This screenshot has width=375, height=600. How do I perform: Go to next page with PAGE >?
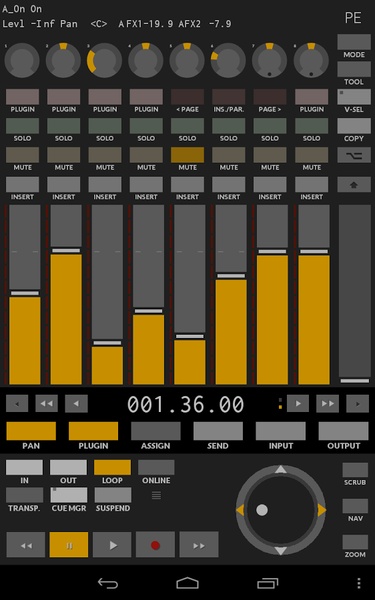270,97
